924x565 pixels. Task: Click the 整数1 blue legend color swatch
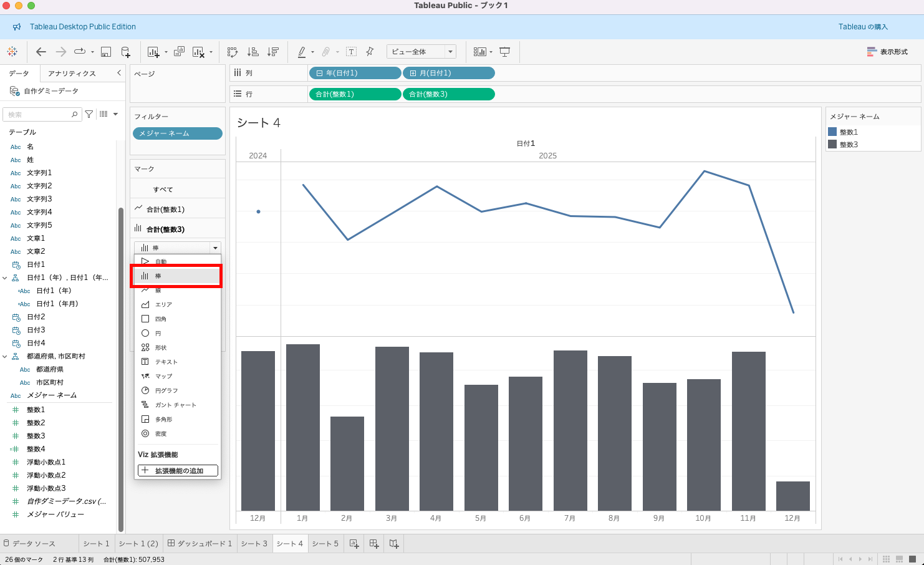pyautogui.click(x=832, y=132)
